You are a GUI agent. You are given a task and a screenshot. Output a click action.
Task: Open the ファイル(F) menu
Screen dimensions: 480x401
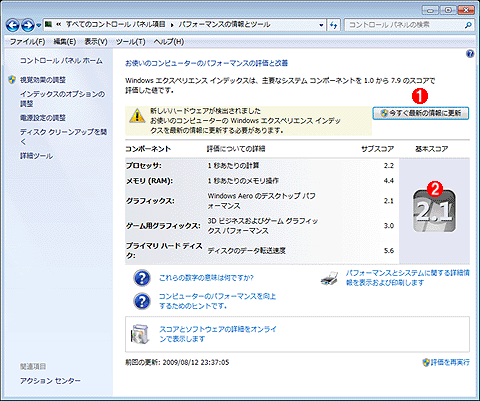point(27,42)
